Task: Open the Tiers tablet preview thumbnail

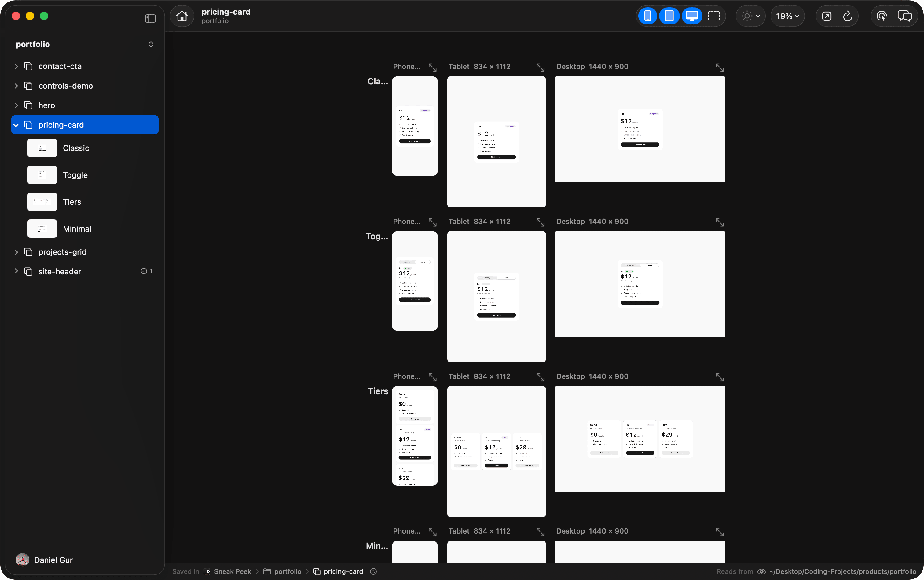Action: [496, 451]
